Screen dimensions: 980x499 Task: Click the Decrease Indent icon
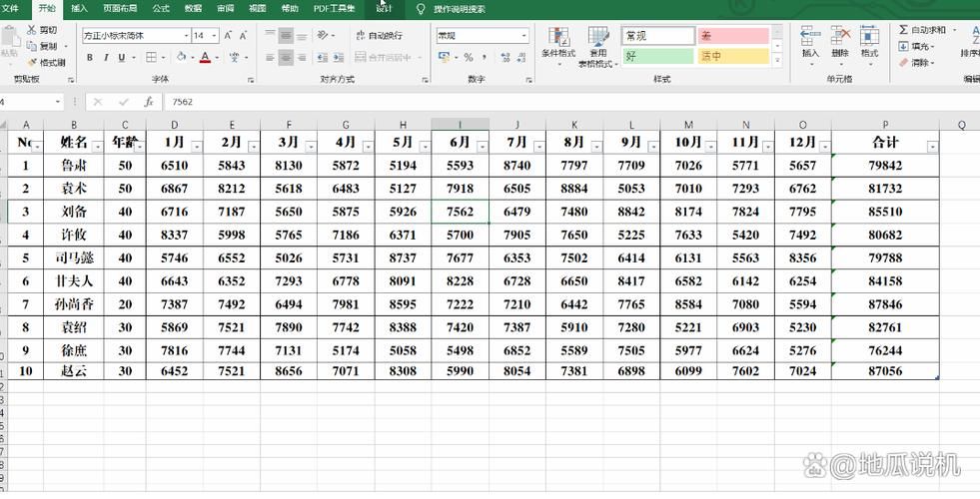tap(323, 58)
